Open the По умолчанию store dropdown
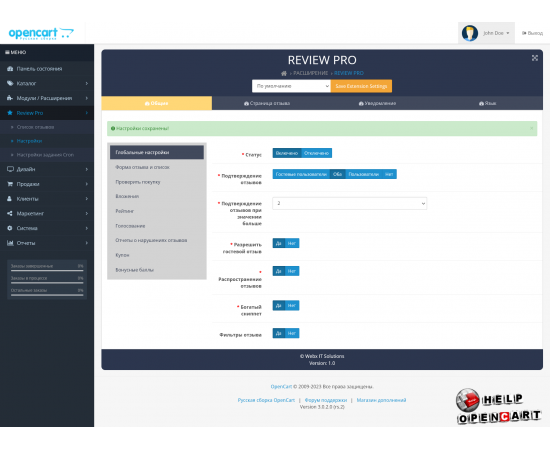 point(291,86)
